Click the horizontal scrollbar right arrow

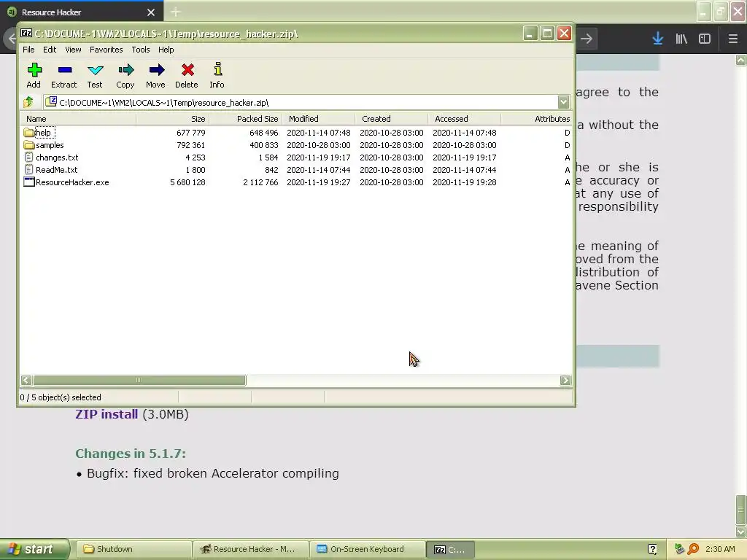tap(565, 380)
